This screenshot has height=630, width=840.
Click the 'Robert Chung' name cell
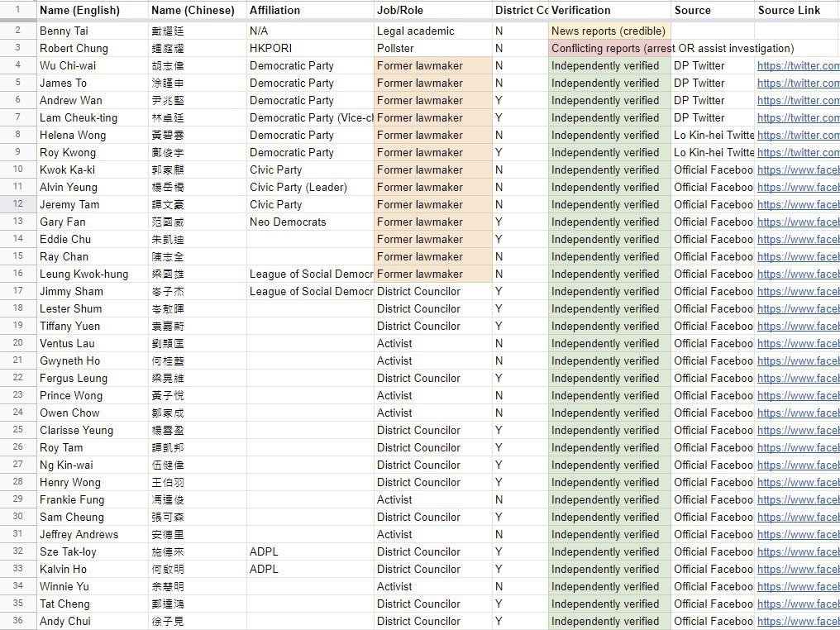[92, 48]
